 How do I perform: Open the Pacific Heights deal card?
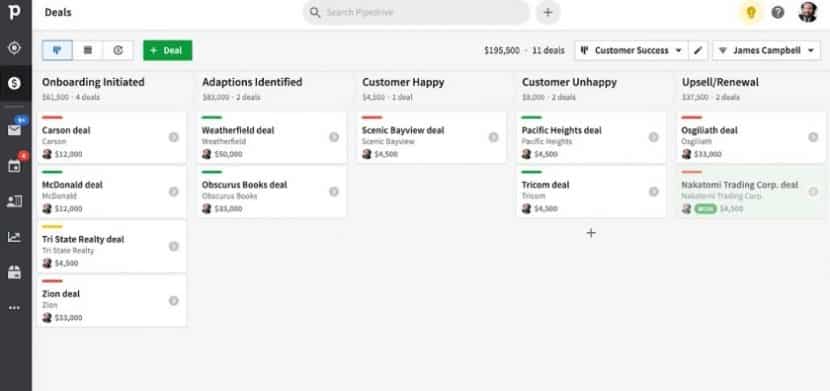[x=592, y=138]
